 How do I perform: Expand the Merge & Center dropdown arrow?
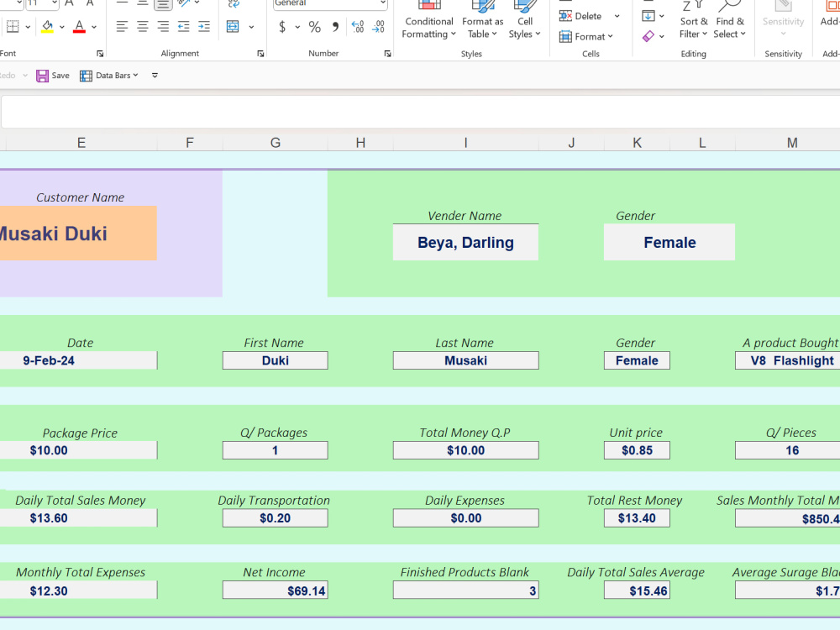click(250, 26)
